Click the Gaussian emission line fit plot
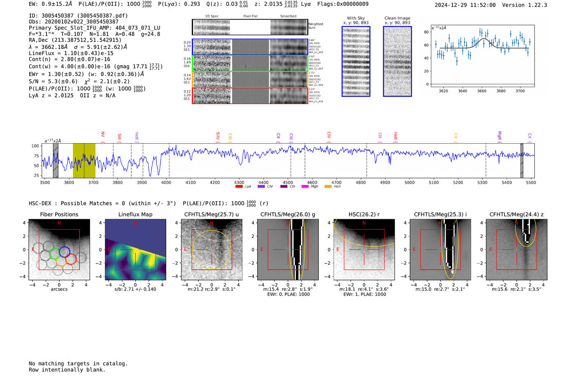Image resolution: width=576 pixels, height=392 pixels. 482,56
